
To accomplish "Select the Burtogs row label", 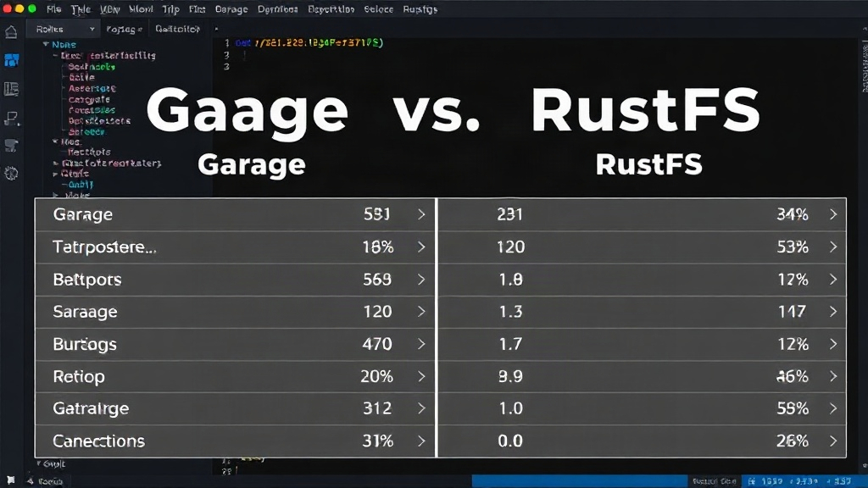I will coord(85,344).
